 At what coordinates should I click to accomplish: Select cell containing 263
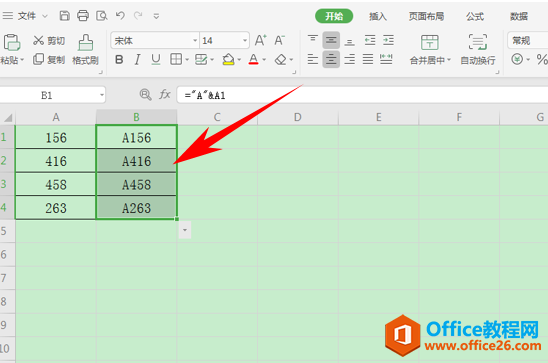(x=56, y=208)
